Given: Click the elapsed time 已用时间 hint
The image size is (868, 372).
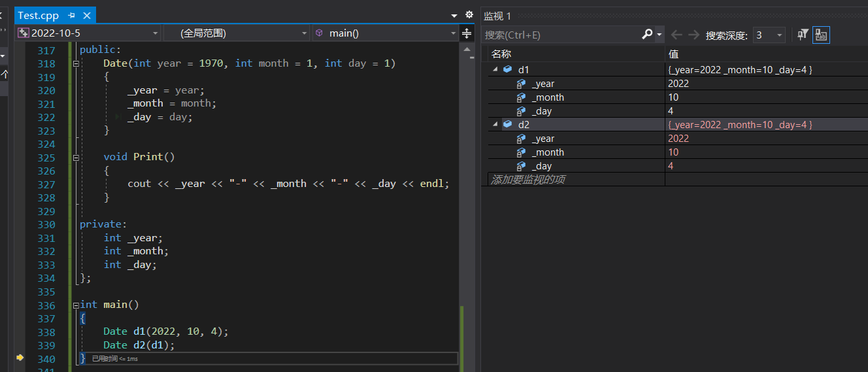Looking at the screenshot, I should point(114,359).
